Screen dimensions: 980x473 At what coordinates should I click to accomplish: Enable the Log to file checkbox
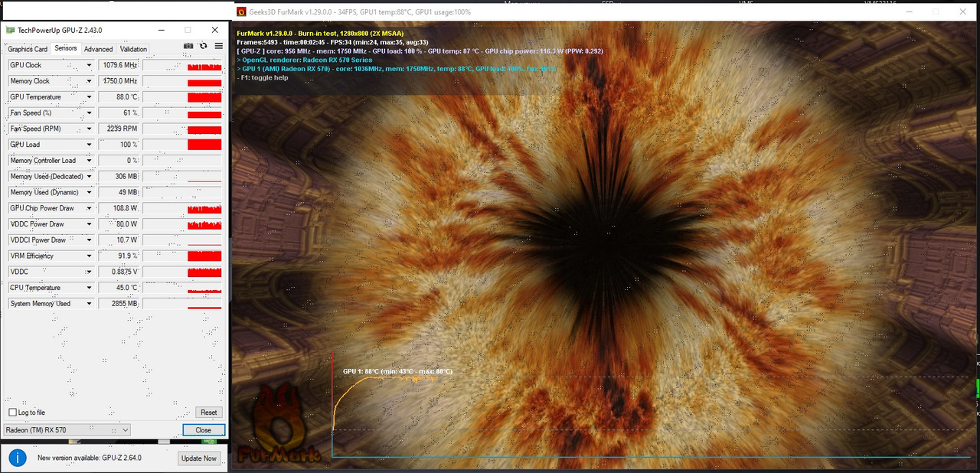(x=12, y=413)
